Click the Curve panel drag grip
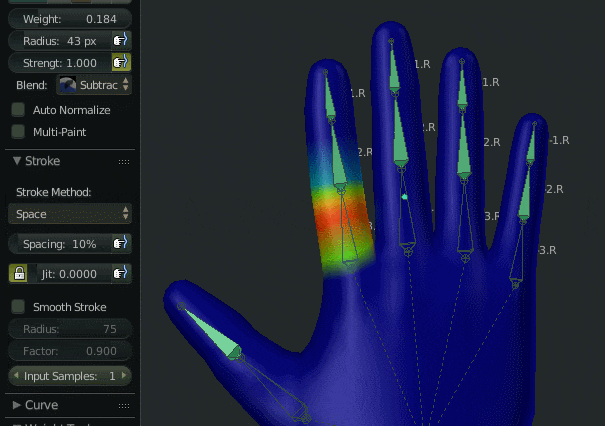Viewport: 605px width, 426px height. tap(124, 406)
